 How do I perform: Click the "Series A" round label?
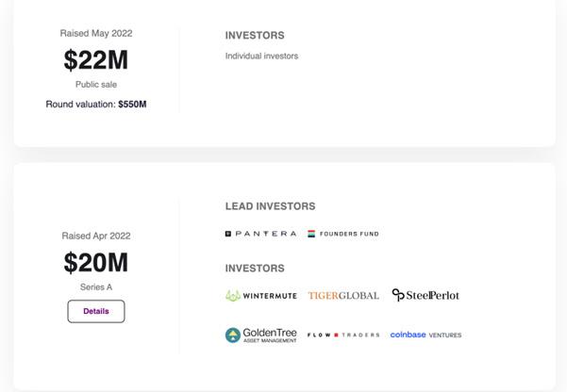[x=95, y=287]
